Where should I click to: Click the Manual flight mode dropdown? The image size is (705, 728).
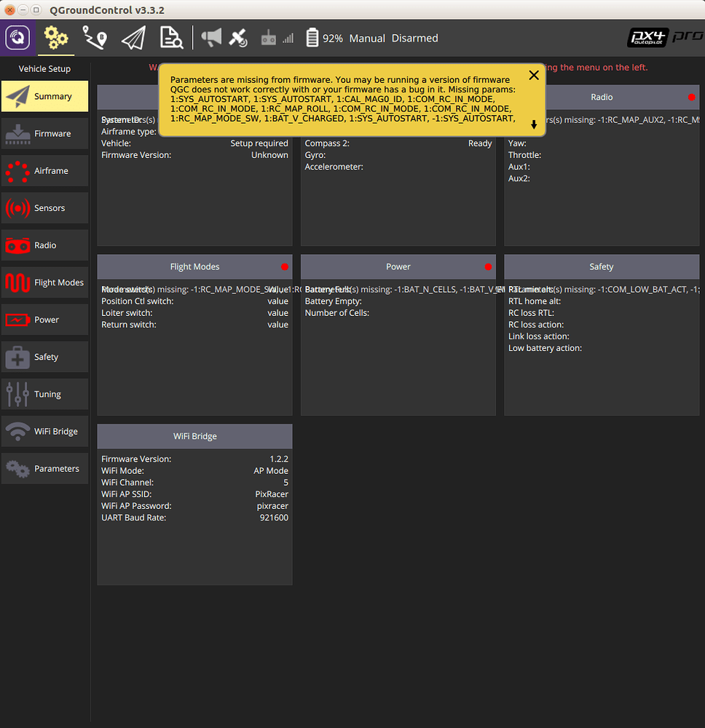tap(367, 38)
